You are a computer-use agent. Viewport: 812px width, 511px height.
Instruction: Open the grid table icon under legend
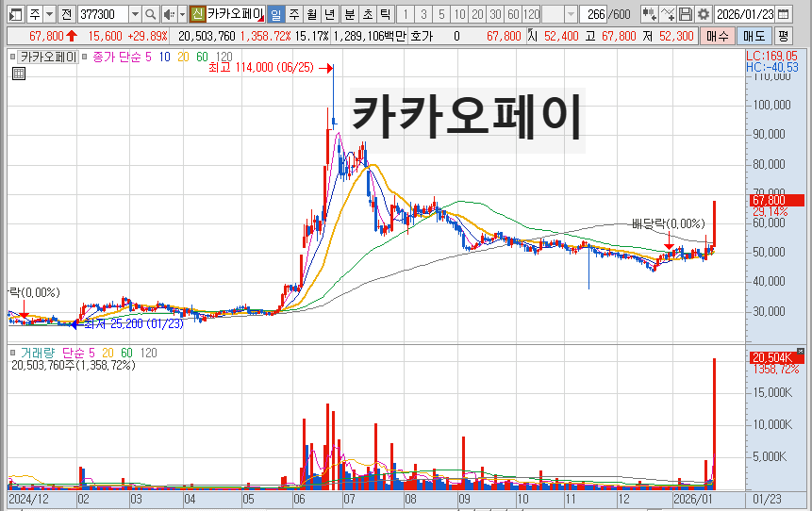pos(19,74)
